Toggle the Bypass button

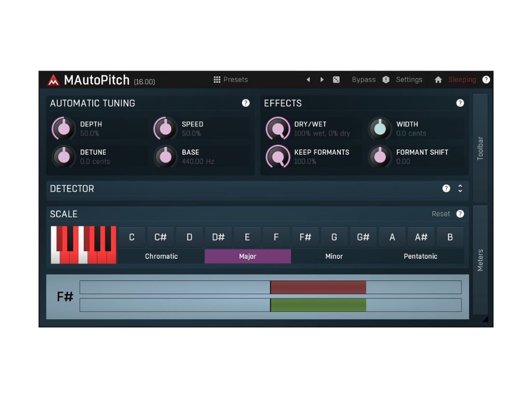[364, 80]
